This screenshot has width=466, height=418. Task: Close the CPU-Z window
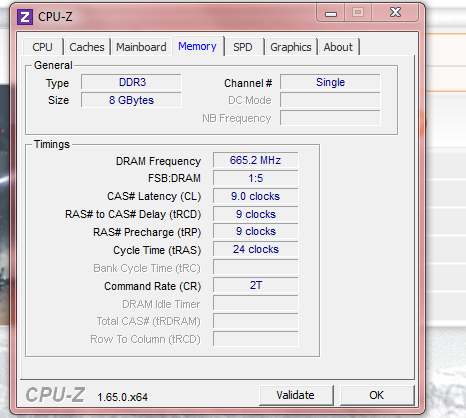point(396,13)
